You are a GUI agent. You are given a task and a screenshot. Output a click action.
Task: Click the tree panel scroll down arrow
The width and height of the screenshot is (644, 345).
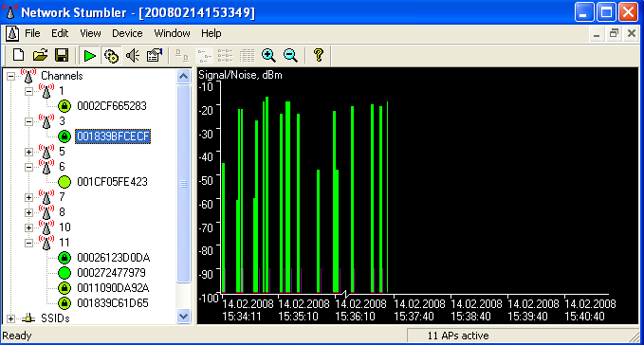pos(183,317)
